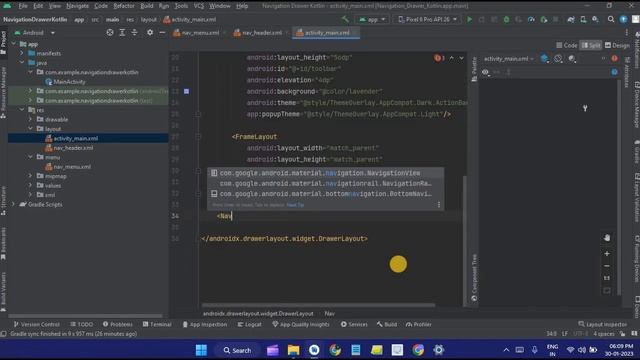Open Layout Inspector tool window
The width and height of the screenshot is (640, 360).
click(x=602, y=324)
